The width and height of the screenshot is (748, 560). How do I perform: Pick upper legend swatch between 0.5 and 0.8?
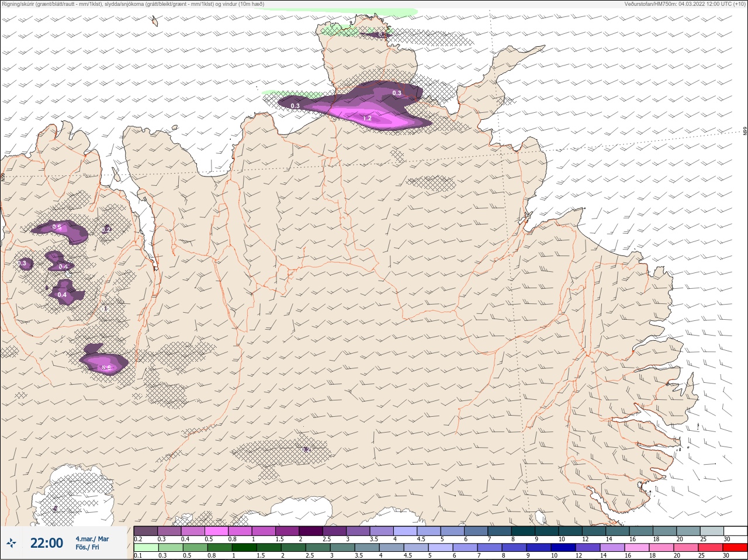217,531
